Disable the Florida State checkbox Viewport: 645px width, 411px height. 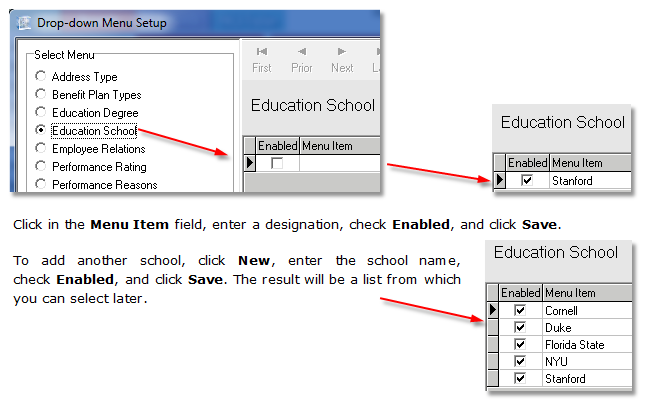[x=519, y=345]
